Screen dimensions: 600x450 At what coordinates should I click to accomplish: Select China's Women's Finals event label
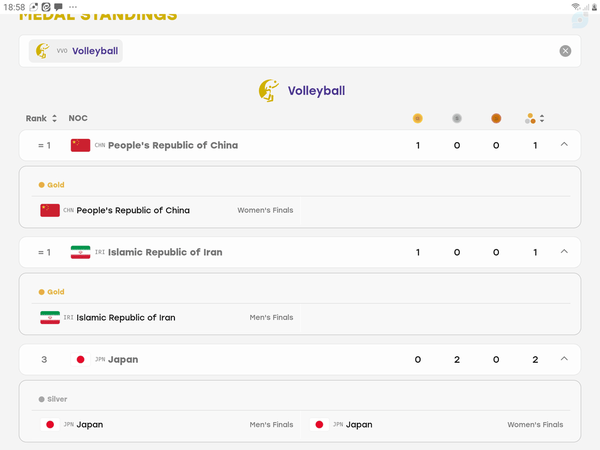[265, 210]
